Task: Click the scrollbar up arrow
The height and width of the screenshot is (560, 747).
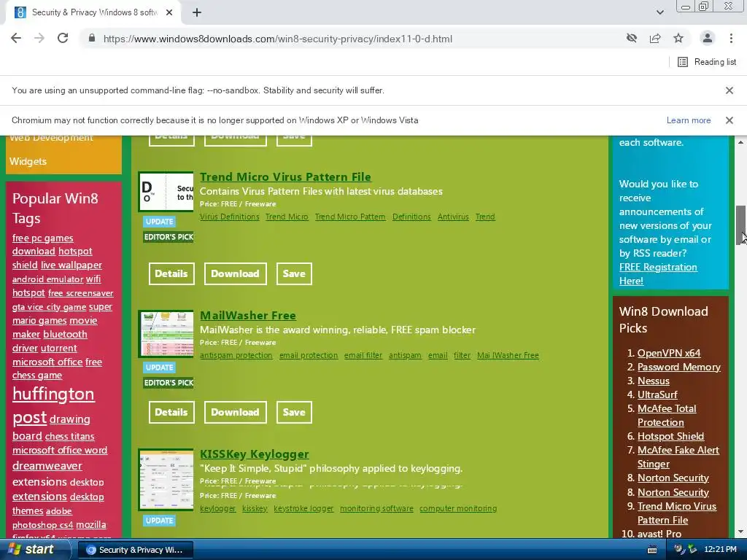Action: (x=741, y=142)
